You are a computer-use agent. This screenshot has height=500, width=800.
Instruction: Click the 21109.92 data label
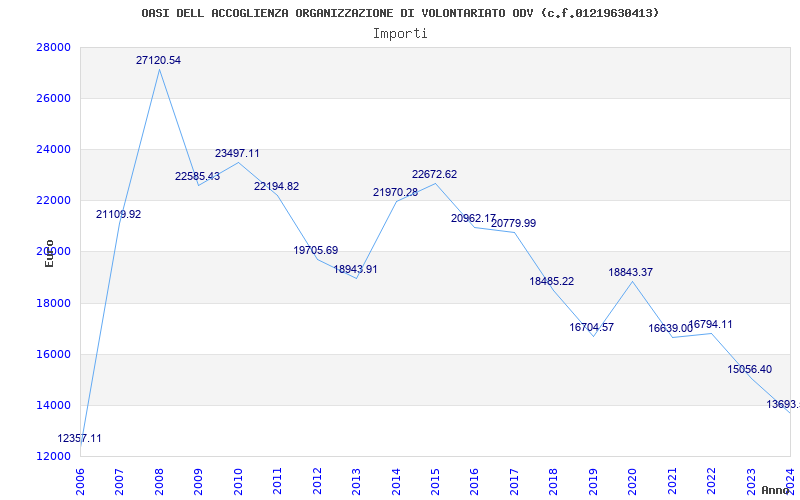(118, 214)
